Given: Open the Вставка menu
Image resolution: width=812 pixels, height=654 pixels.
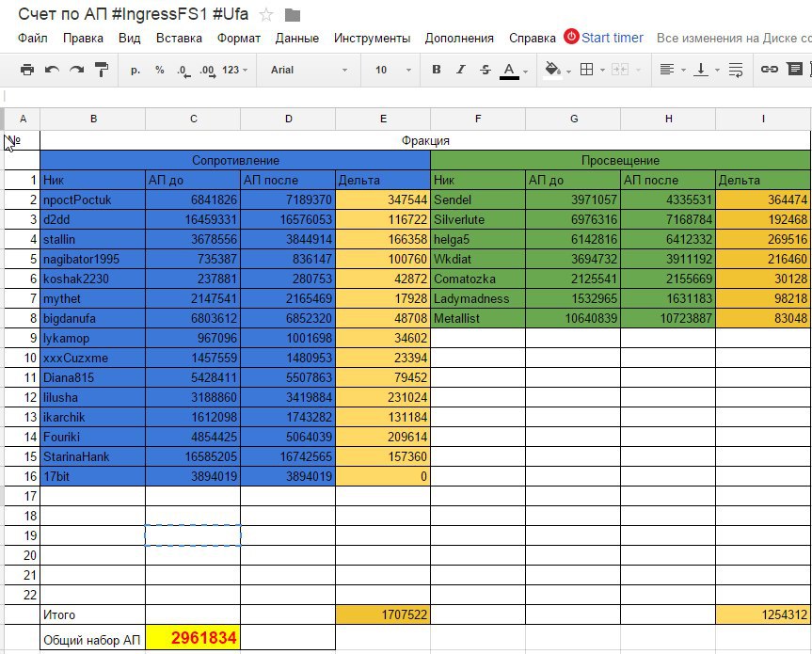Looking at the screenshot, I should click(179, 39).
